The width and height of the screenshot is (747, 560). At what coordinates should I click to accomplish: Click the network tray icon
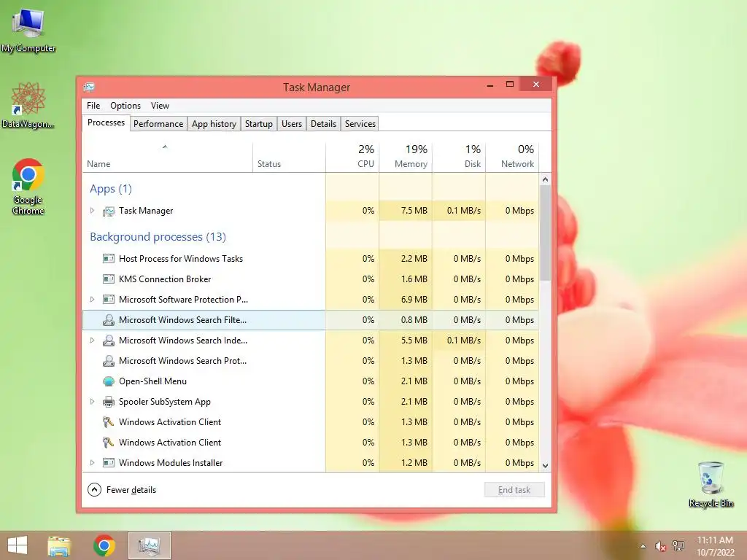678,546
